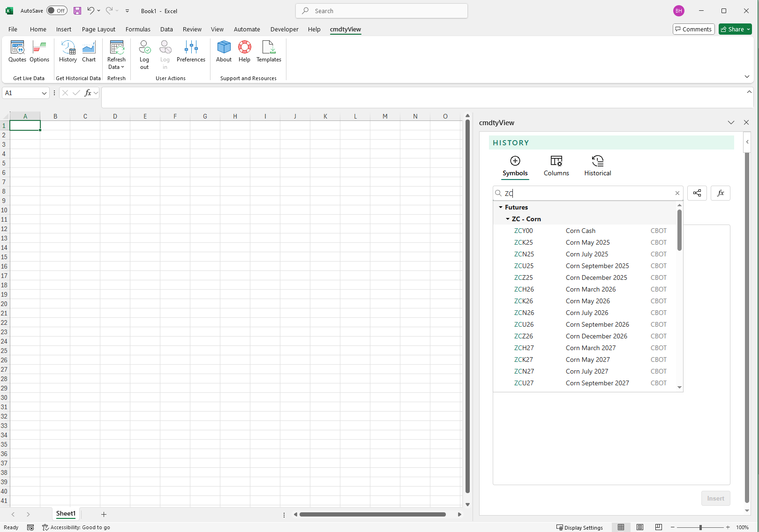This screenshot has width=759, height=532.
Task: Click the account avatar BH
Action: [678, 11]
